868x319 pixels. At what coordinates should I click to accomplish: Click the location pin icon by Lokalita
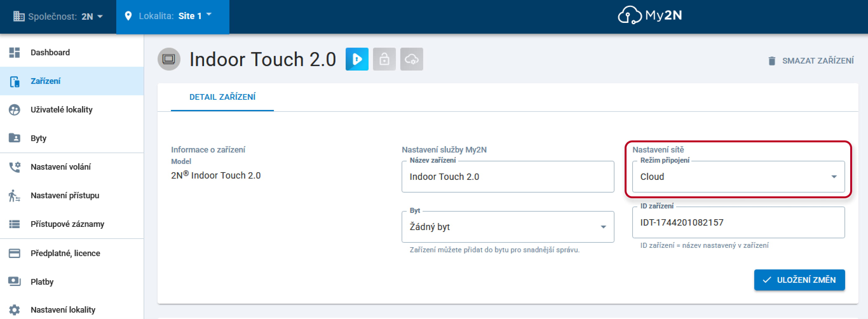128,16
